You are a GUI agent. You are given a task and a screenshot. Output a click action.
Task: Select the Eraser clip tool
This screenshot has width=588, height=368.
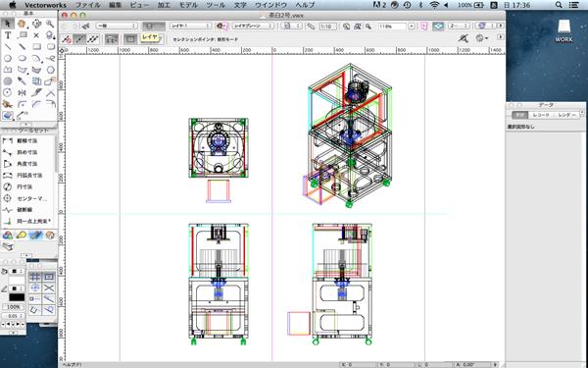[8, 115]
